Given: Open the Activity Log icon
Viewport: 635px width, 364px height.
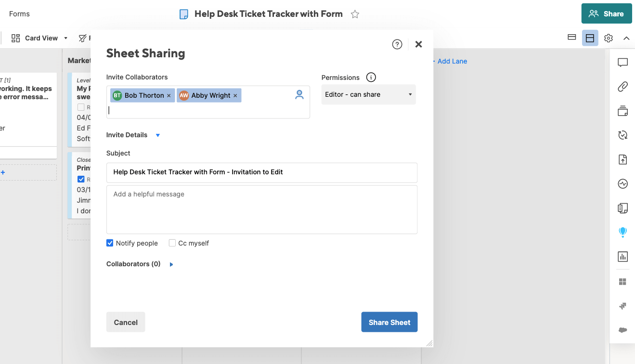Looking at the screenshot, I should coord(622,183).
